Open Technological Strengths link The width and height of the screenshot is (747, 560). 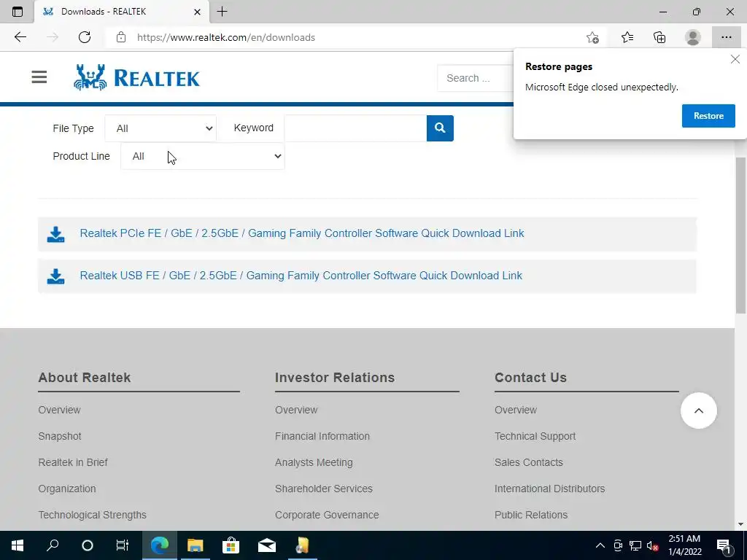tap(92, 515)
